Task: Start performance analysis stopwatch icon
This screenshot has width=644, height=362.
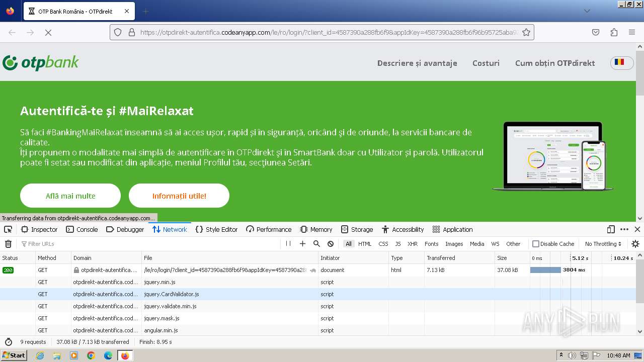Action: pos(9,342)
